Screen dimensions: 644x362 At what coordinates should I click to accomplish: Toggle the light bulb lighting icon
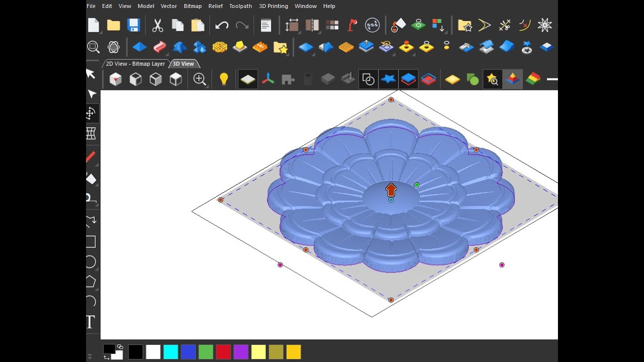tap(224, 79)
